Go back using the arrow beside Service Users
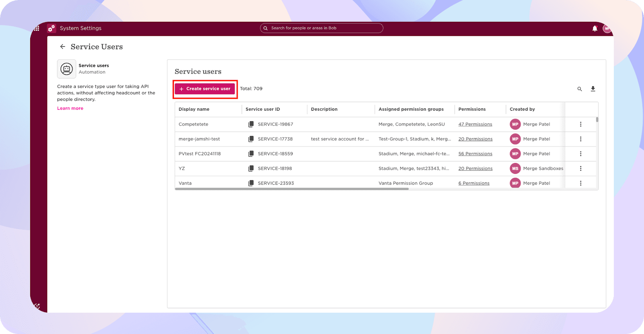This screenshot has height=334, width=644. point(63,47)
